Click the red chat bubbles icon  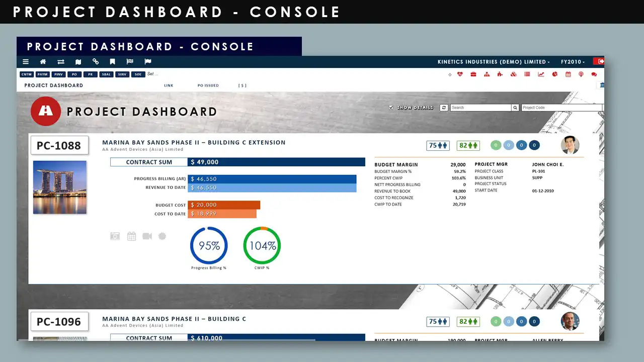pos(594,74)
